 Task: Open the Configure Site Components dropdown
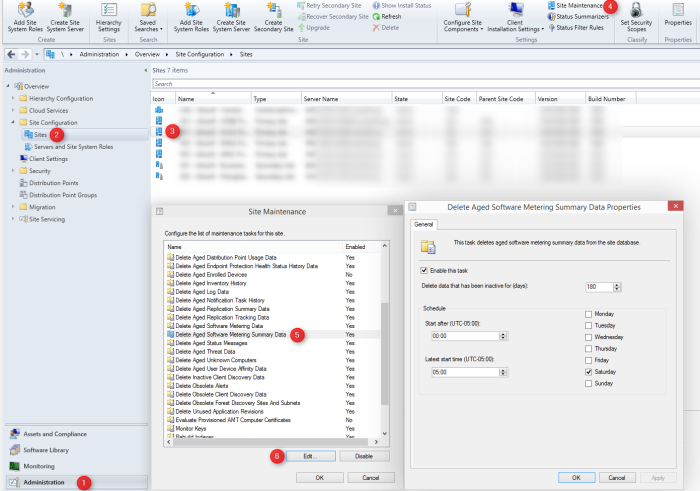(463, 17)
